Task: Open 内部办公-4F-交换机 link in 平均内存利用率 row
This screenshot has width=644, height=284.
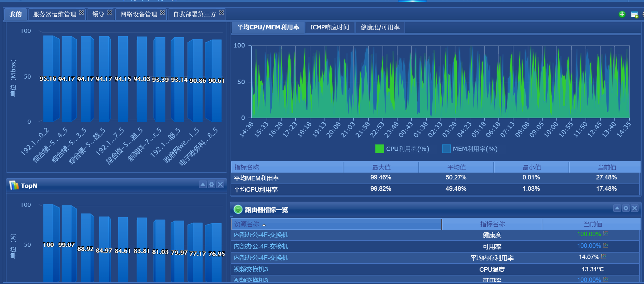Action: (x=261, y=258)
